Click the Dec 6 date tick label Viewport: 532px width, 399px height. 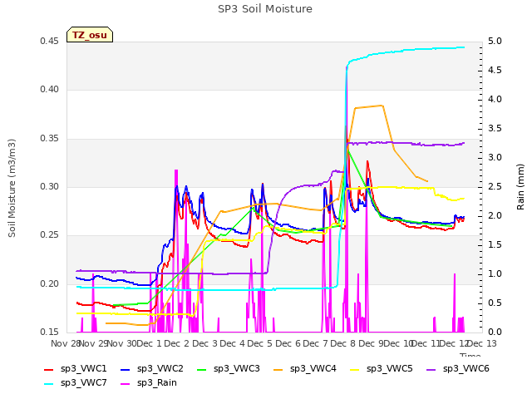click(288, 344)
